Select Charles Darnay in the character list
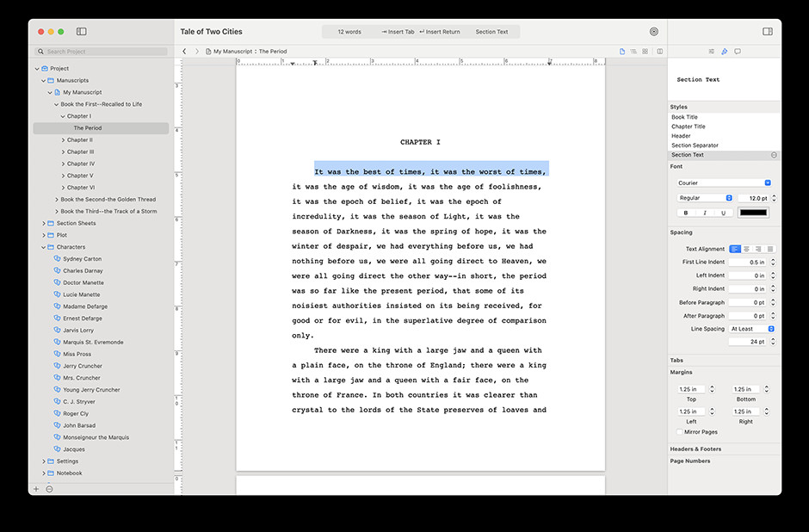 coord(83,270)
